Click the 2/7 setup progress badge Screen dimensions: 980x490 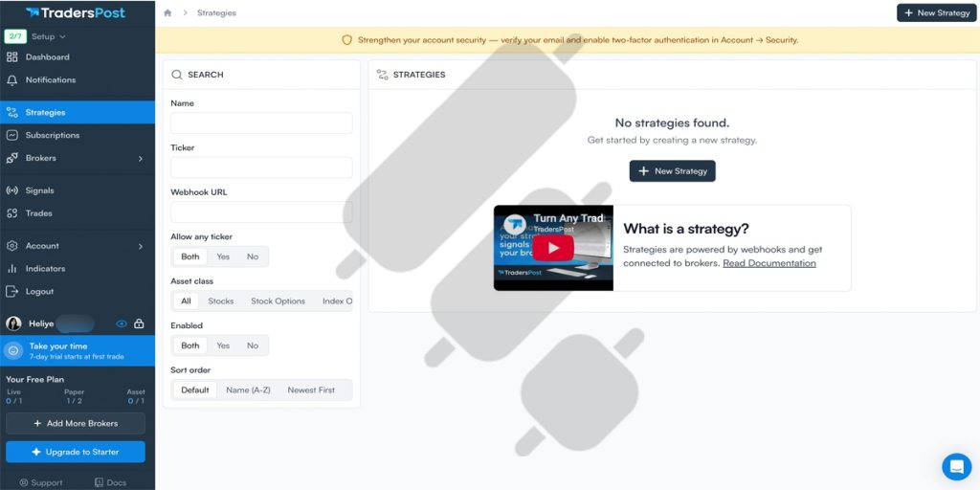pos(15,37)
